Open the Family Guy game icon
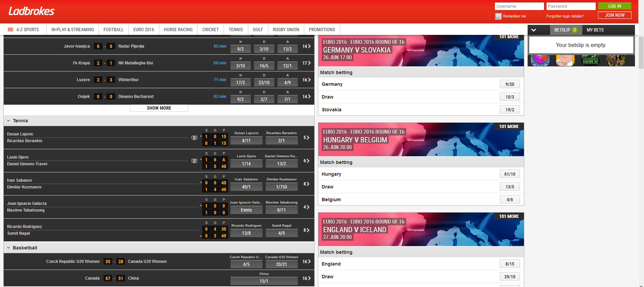 565,61
